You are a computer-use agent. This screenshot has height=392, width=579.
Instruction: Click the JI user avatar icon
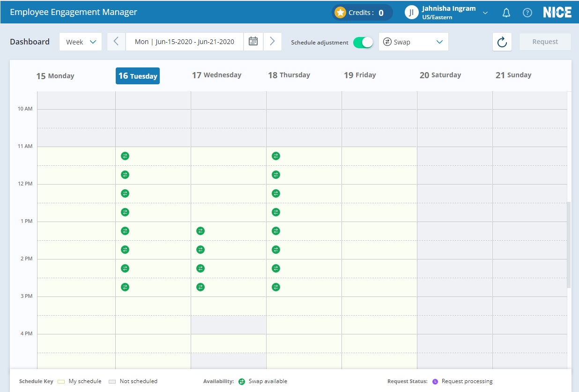(411, 13)
